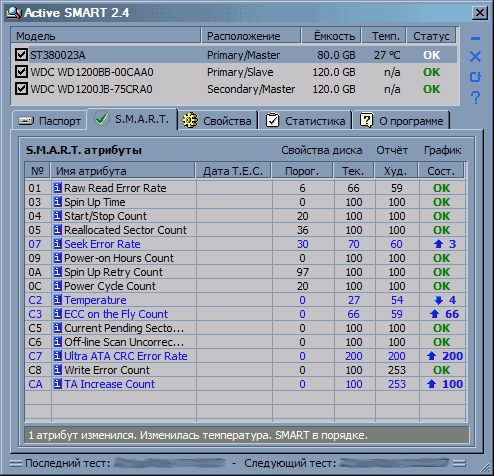Click info icon for Current Pending Sector
This screenshot has width=494, height=476.
[x=57, y=328]
